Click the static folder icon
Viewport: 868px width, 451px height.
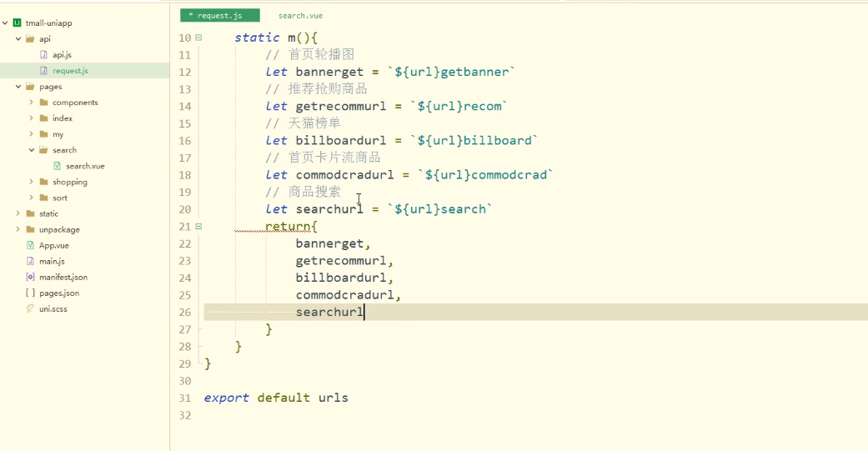(31, 213)
